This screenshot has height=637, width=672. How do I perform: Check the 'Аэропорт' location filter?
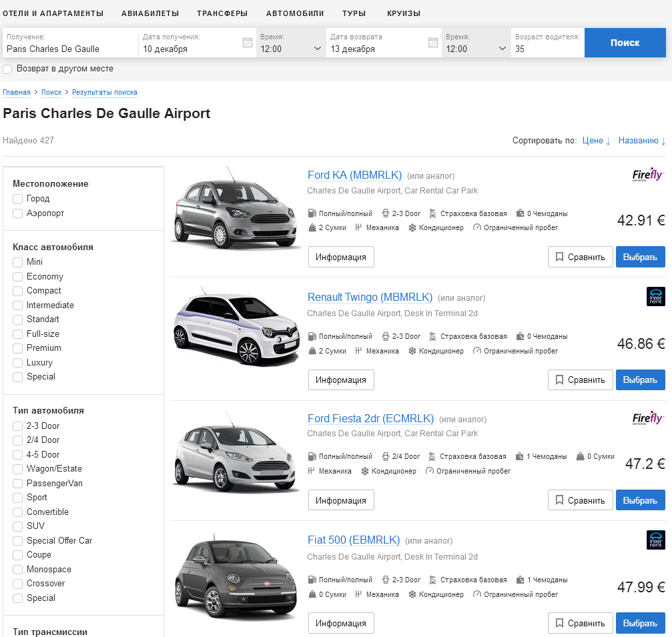[17, 213]
